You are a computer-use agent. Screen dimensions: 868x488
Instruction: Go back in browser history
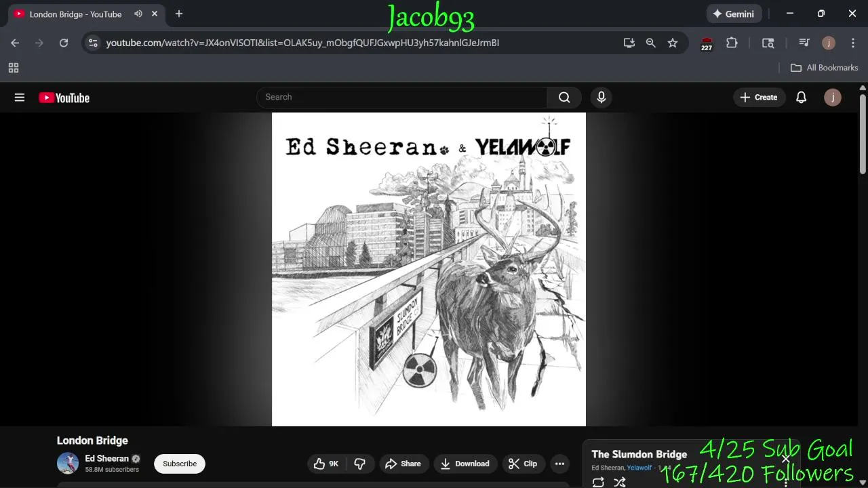pos(15,43)
